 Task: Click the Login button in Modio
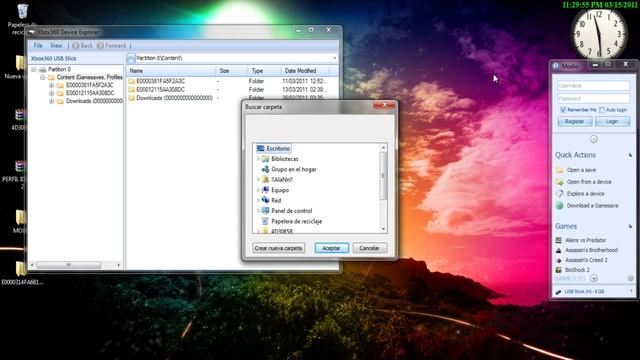click(x=612, y=122)
